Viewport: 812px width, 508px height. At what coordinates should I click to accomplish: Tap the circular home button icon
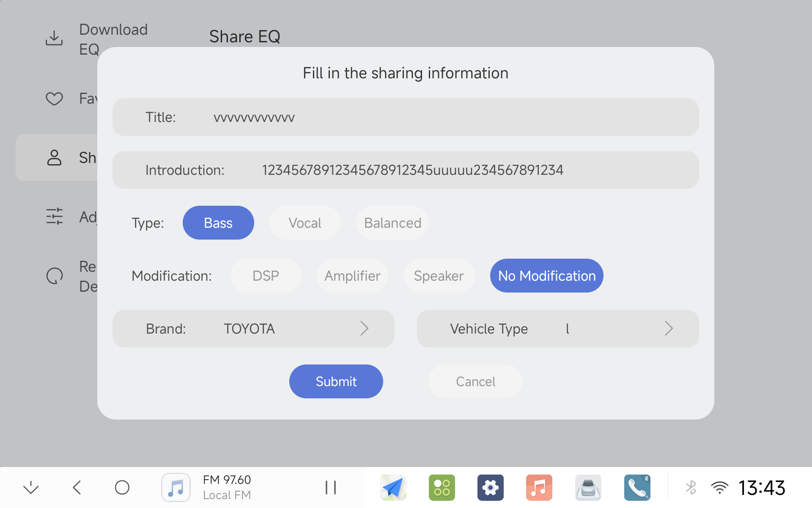[122, 488]
